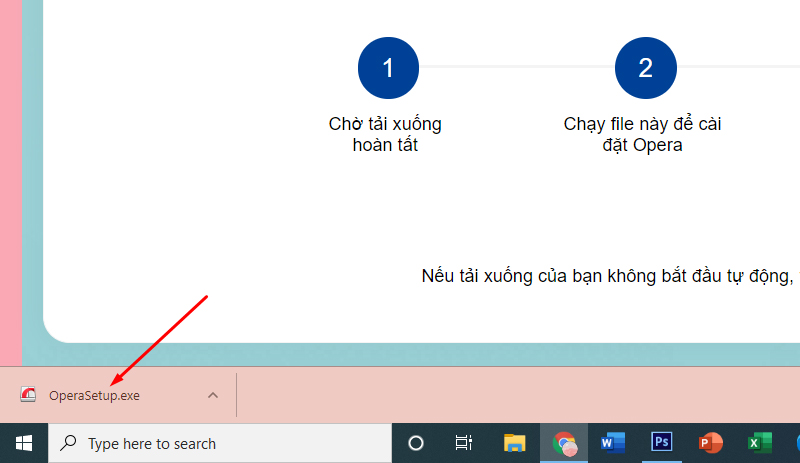Select the "Chờ tải xuống hoàn tất" label
This screenshot has height=463, width=800.
(x=385, y=135)
